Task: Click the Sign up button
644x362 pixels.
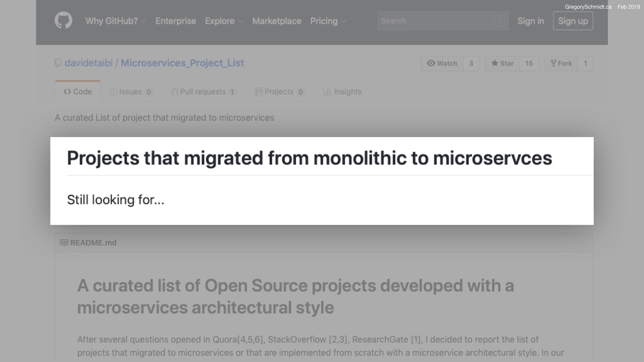Action: tap(573, 21)
